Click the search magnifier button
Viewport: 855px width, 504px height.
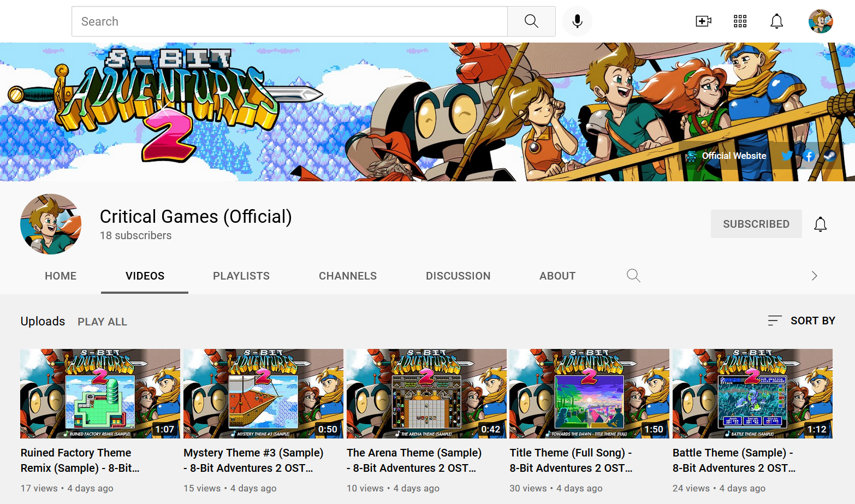(x=531, y=21)
